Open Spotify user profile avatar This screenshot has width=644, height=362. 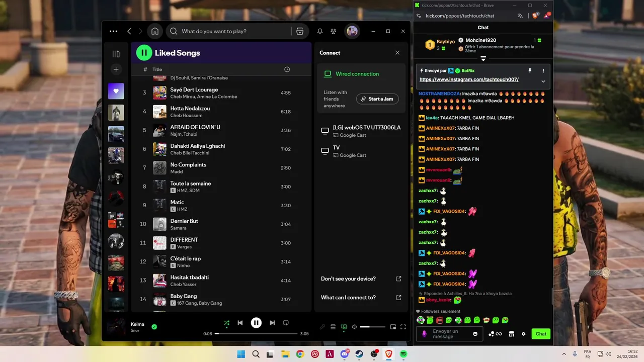(x=352, y=31)
